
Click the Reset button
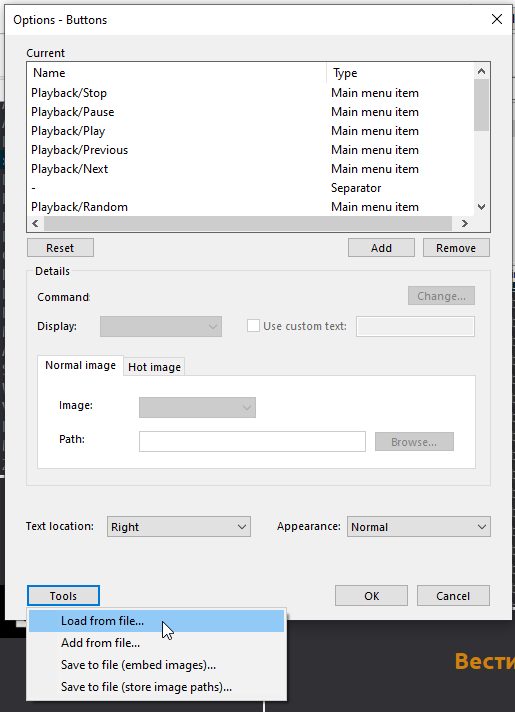(x=60, y=248)
